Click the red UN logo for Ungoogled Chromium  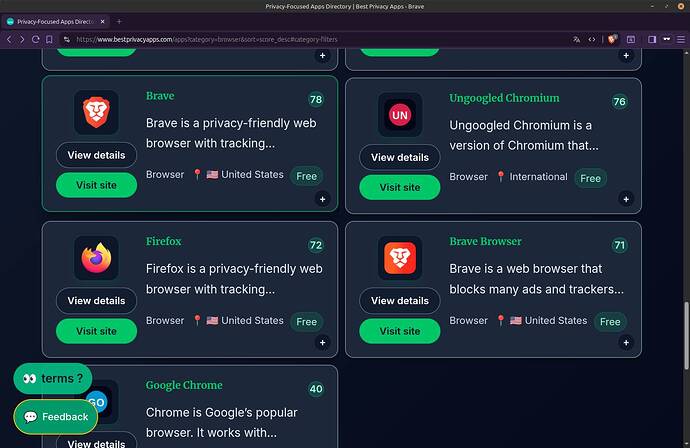[x=400, y=115]
